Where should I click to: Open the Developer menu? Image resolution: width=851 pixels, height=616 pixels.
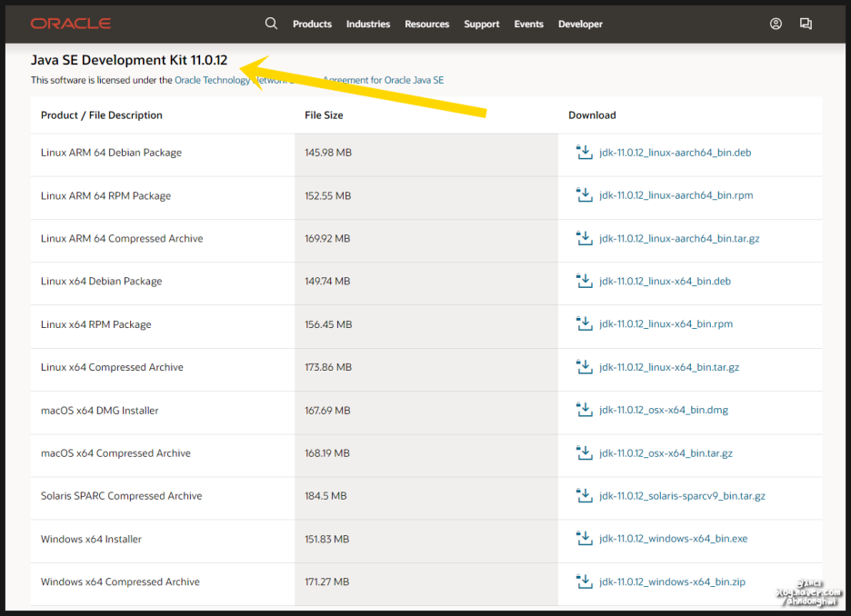(x=580, y=24)
